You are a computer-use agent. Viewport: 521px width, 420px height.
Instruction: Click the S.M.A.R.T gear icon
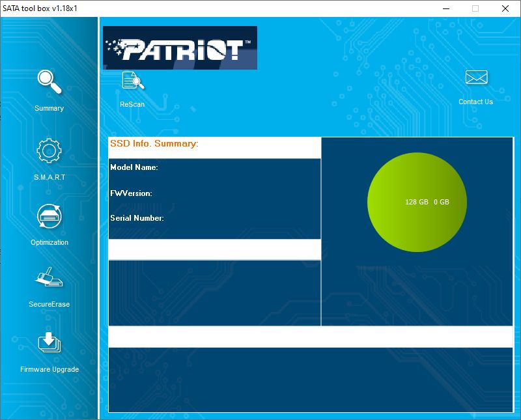(x=49, y=150)
